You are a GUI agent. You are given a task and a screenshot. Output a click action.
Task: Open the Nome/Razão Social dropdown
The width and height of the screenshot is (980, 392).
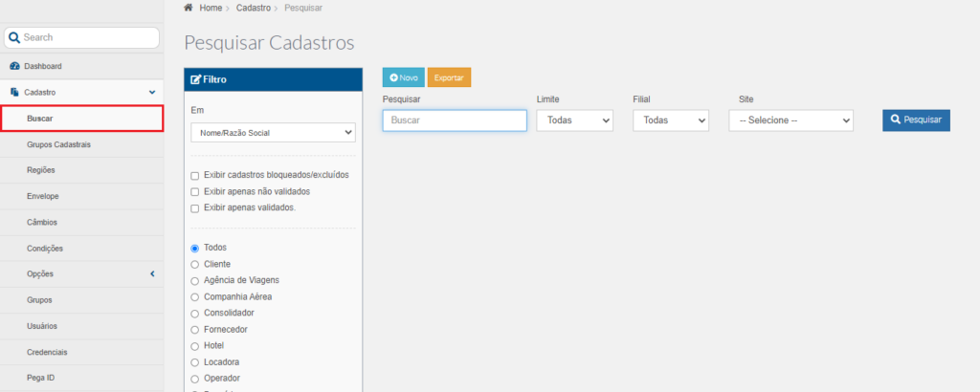pyautogui.click(x=273, y=133)
